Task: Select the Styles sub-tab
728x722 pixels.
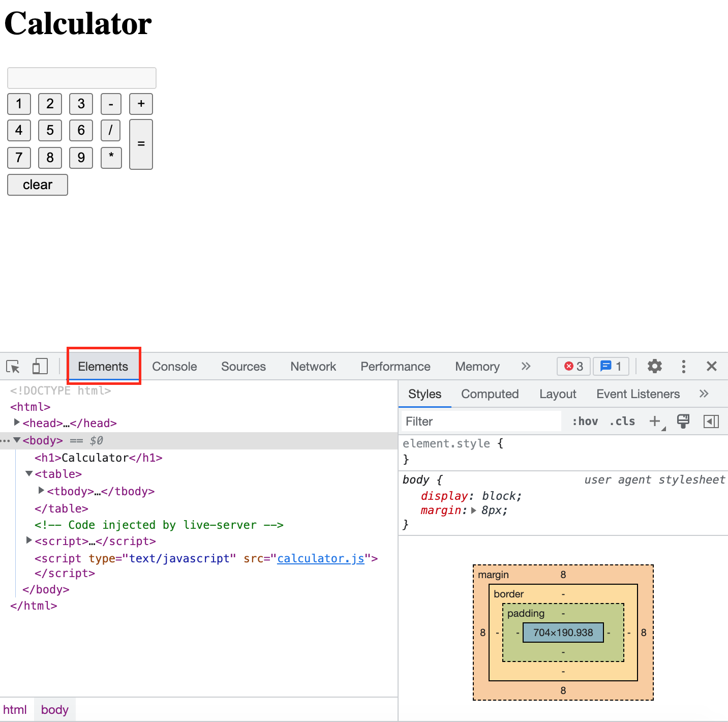Action: (424, 394)
